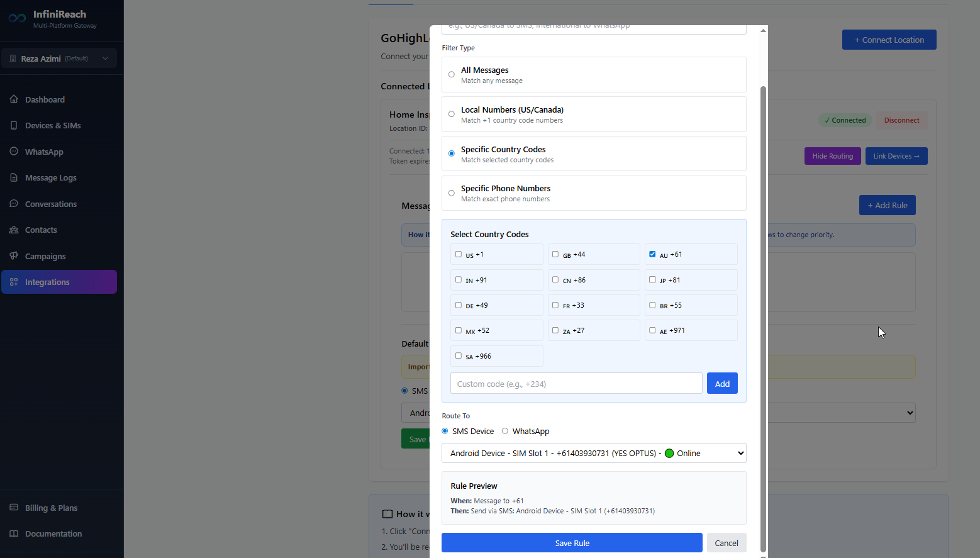Click the Conversations chat bubble icon
This screenshot has width=980, height=558.
pyautogui.click(x=14, y=204)
